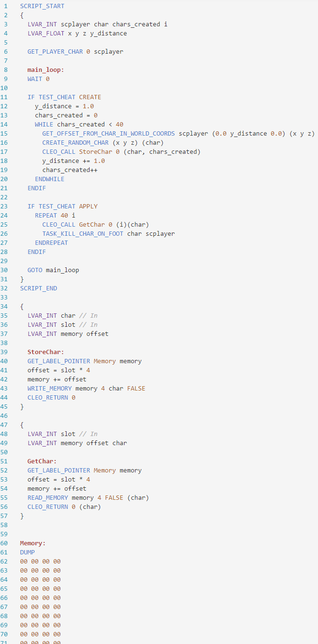Click the GET_OFFSET_FROM_CHAR_IN_WORLD_COORDS command
The height and width of the screenshot is (644, 318).
(109, 134)
